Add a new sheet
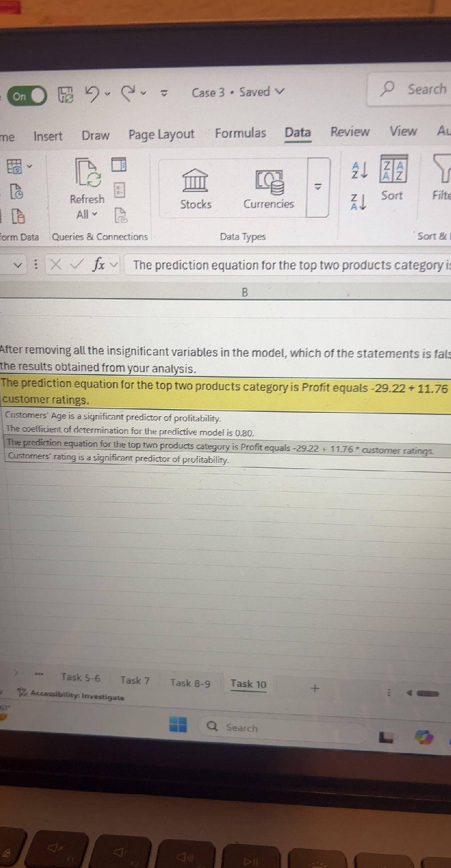The width and height of the screenshot is (451, 868). tap(315, 688)
